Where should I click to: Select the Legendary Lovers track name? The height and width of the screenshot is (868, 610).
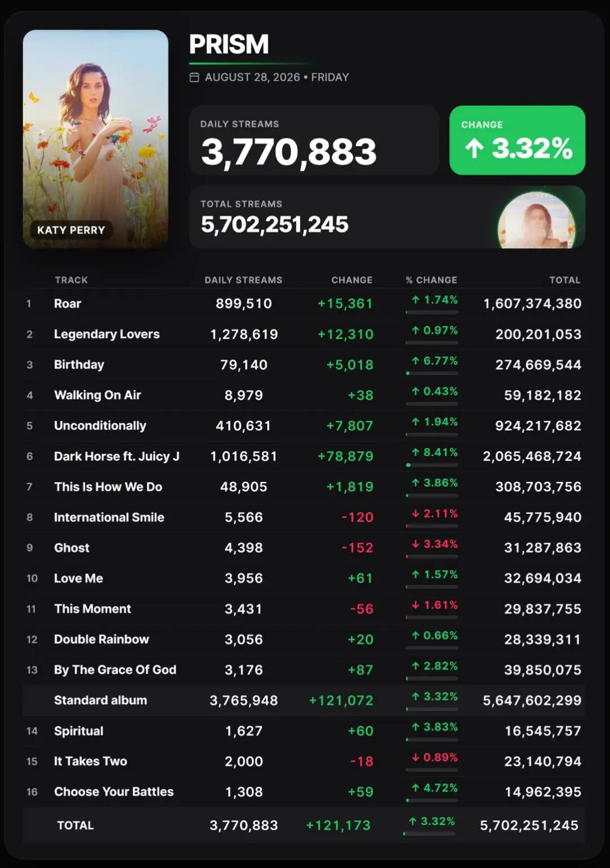[x=107, y=334]
